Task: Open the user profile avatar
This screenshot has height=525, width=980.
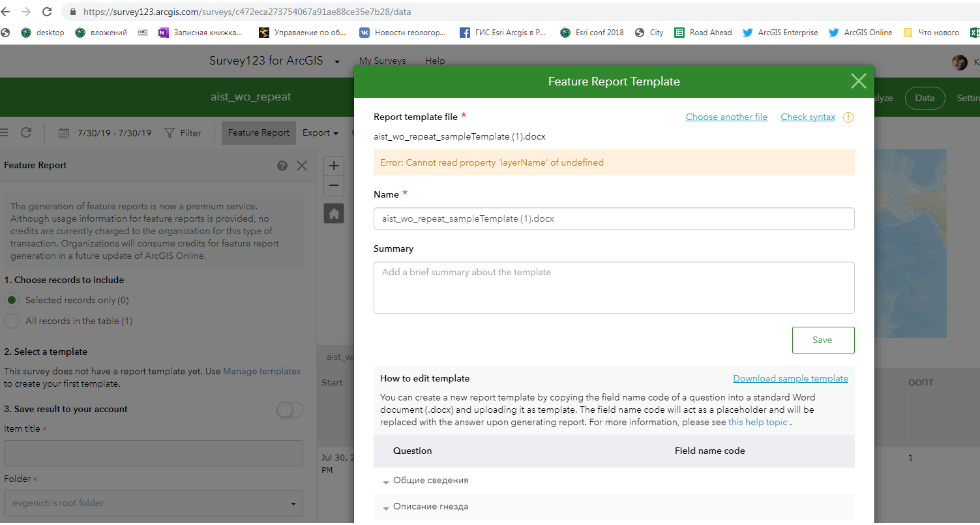Action: point(960,62)
